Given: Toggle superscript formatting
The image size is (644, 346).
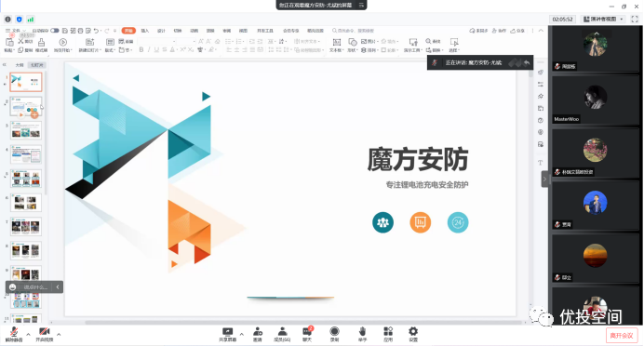Looking at the screenshot, I should [182, 49].
